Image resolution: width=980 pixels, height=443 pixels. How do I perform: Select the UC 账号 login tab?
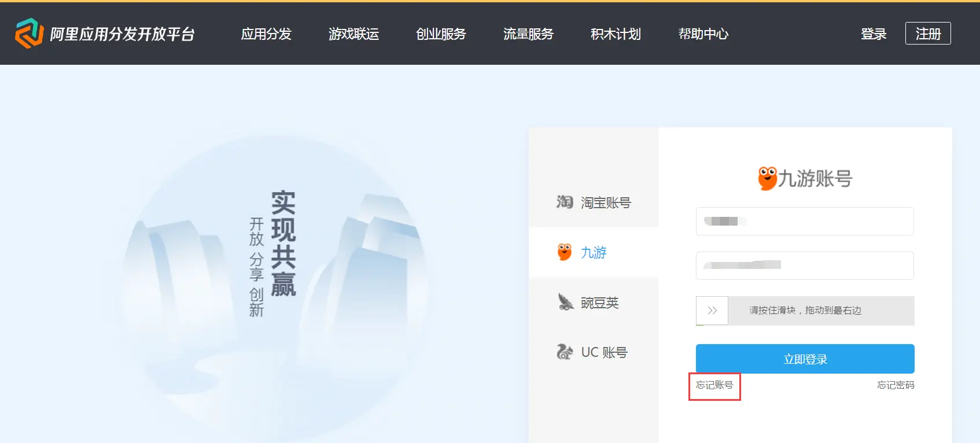594,352
